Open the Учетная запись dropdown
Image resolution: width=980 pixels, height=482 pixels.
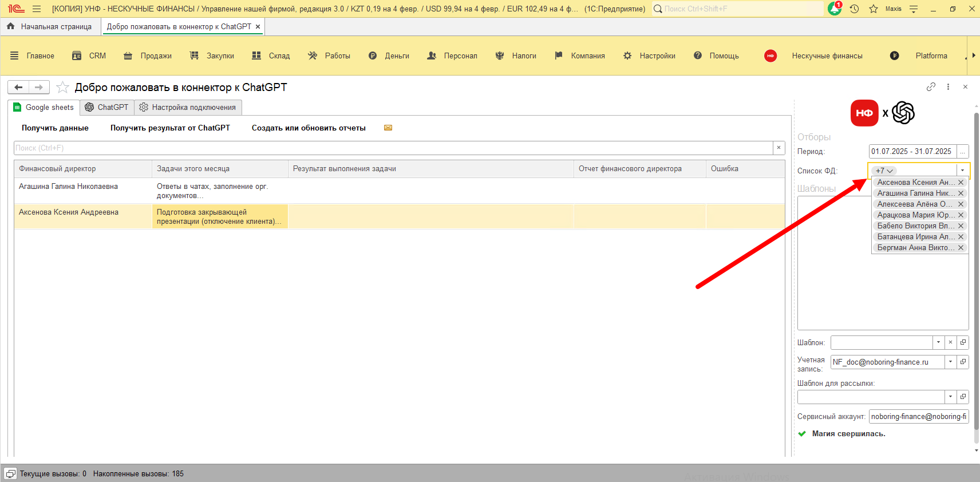pyautogui.click(x=950, y=362)
